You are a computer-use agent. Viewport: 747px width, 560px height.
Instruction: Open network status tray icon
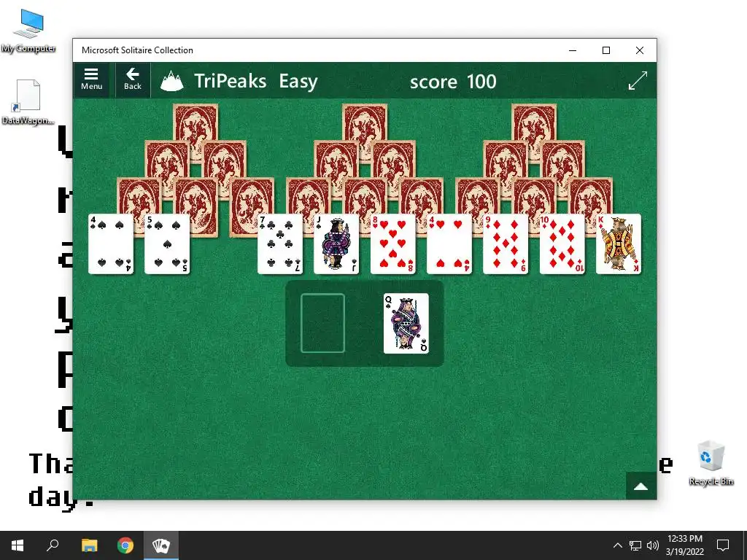click(x=635, y=545)
